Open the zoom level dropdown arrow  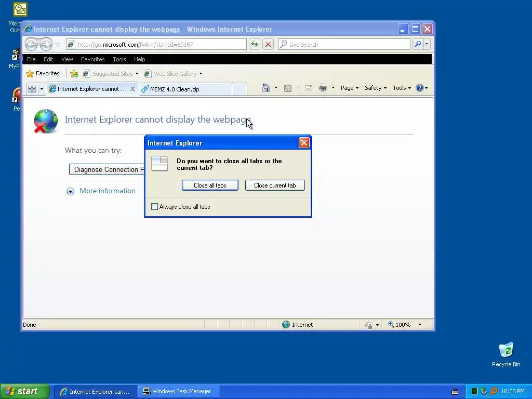click(420, 324)
